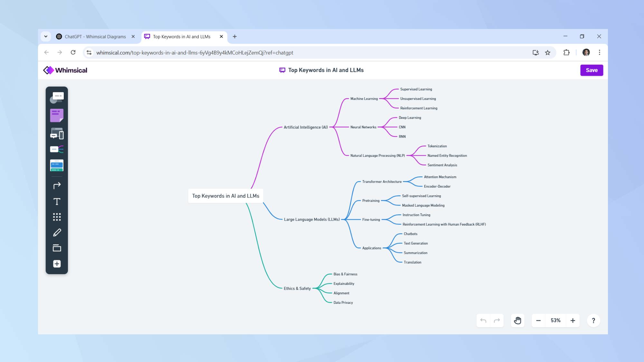Click the purple Save button
This screenshot has height=362, width=644.
click(592, 70)
